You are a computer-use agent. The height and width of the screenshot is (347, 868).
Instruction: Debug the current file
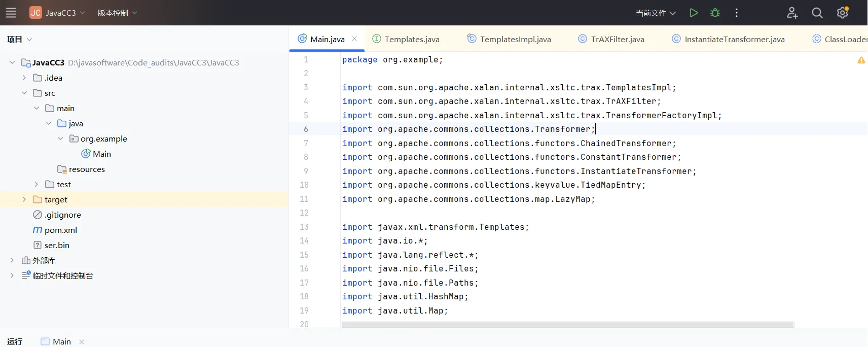click(715, 13)
